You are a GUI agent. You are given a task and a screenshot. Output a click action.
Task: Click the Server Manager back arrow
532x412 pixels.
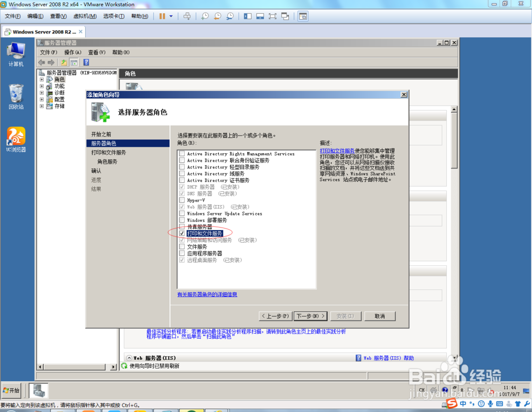(x=41, y=62)
